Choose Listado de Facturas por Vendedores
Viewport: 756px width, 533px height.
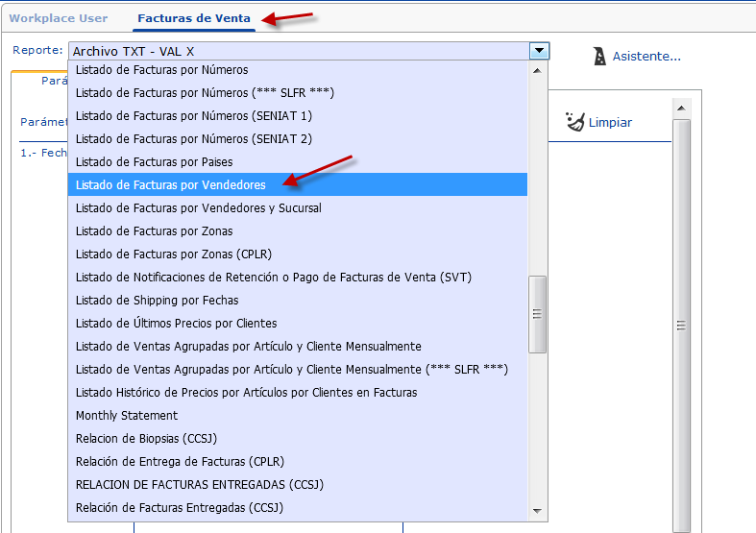point(171,184)
